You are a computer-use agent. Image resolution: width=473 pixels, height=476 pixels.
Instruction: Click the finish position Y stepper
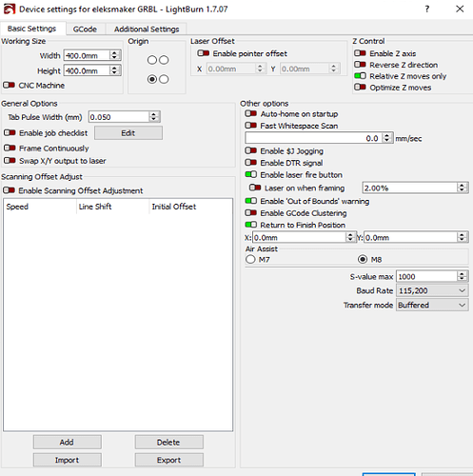point(463,237)
